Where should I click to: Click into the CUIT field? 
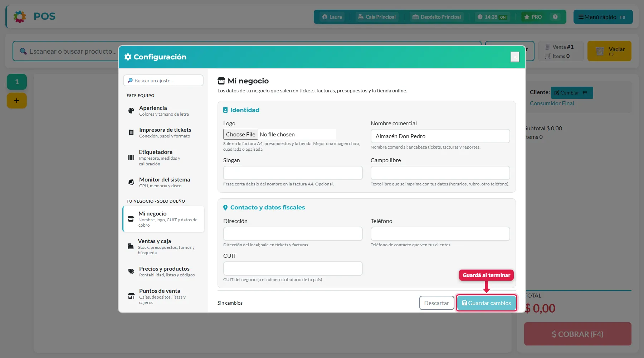click(293, 268)
